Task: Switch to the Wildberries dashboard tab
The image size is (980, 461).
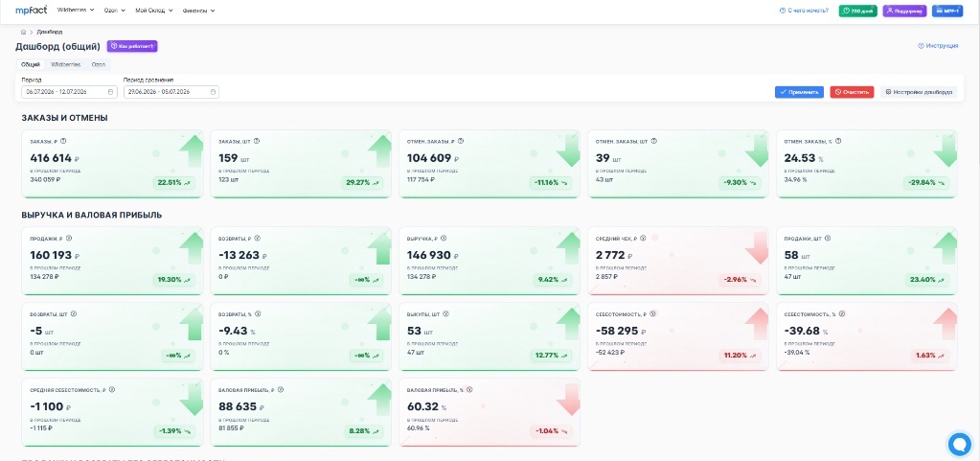Action: coord(66,64)
